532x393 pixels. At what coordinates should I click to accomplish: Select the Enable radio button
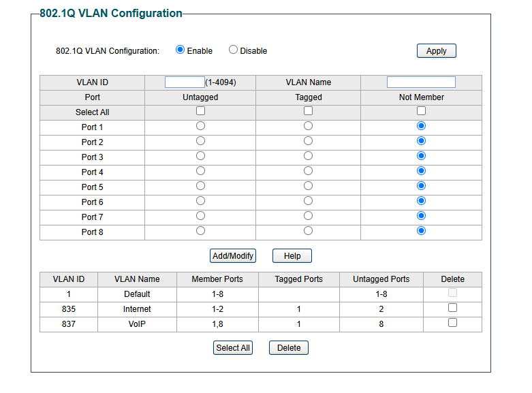coord(180,50)
